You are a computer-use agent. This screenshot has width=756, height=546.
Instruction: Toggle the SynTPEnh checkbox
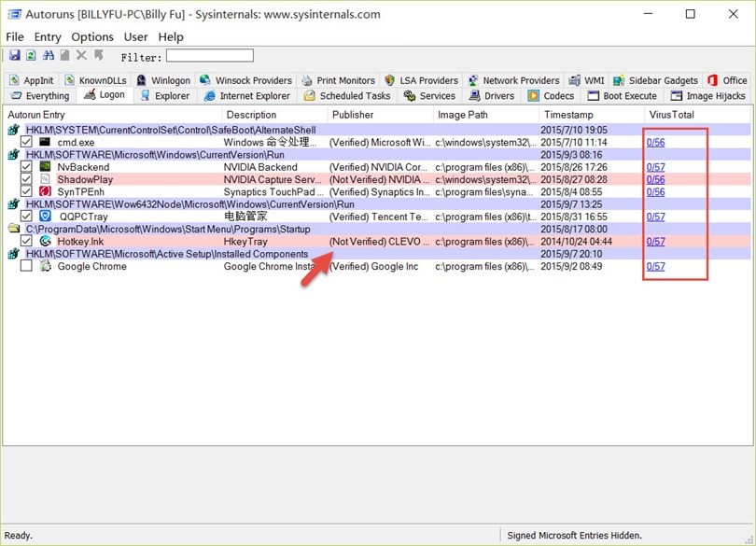(x=26, y=191)
